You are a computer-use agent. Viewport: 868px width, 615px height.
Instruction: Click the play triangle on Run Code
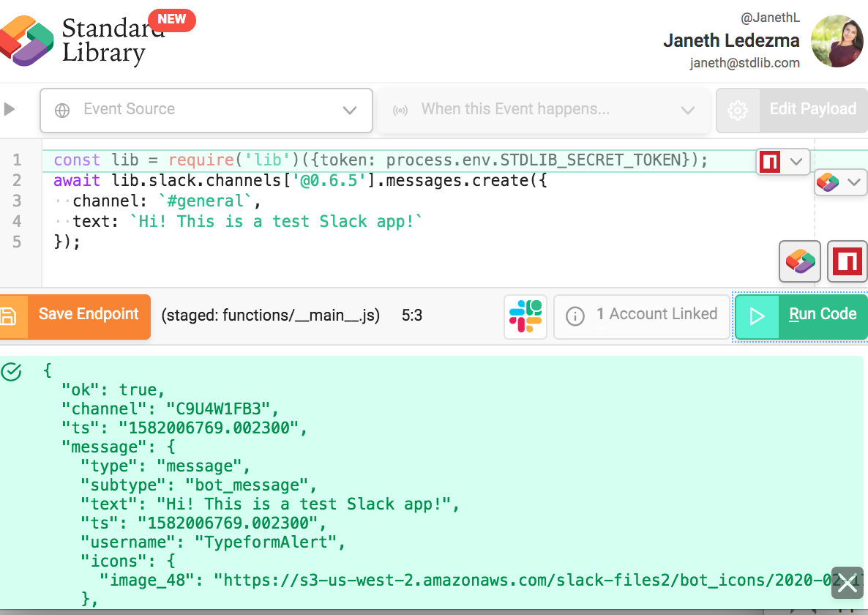757,316
